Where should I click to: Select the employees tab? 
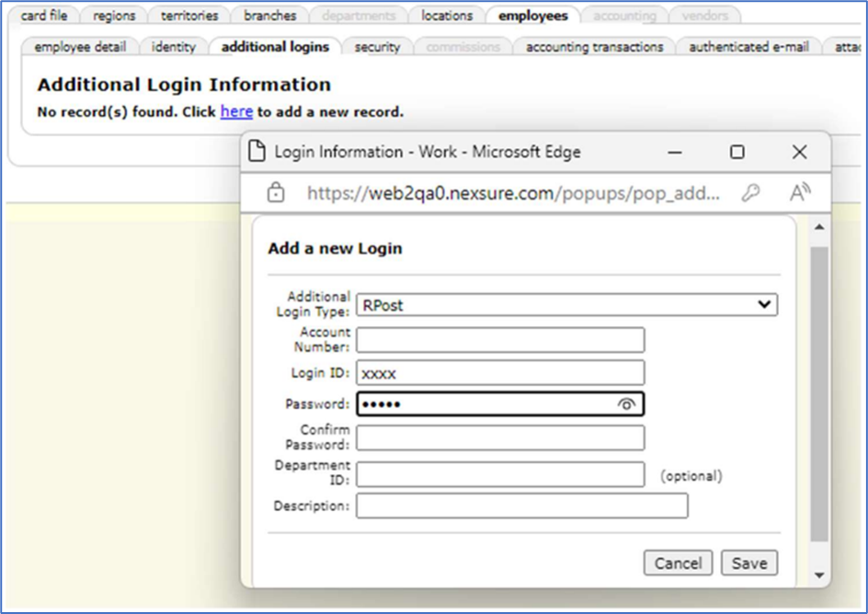point(531,15)
